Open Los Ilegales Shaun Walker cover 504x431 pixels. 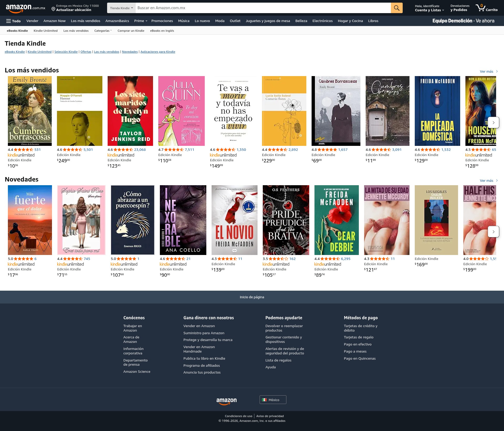[x=436, y=220]
